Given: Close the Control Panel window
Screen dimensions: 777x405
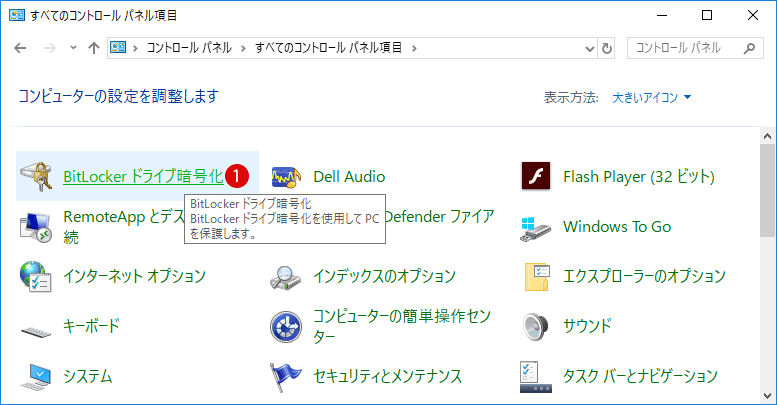Looking at the screenshot, I should [x=753, y=15].
